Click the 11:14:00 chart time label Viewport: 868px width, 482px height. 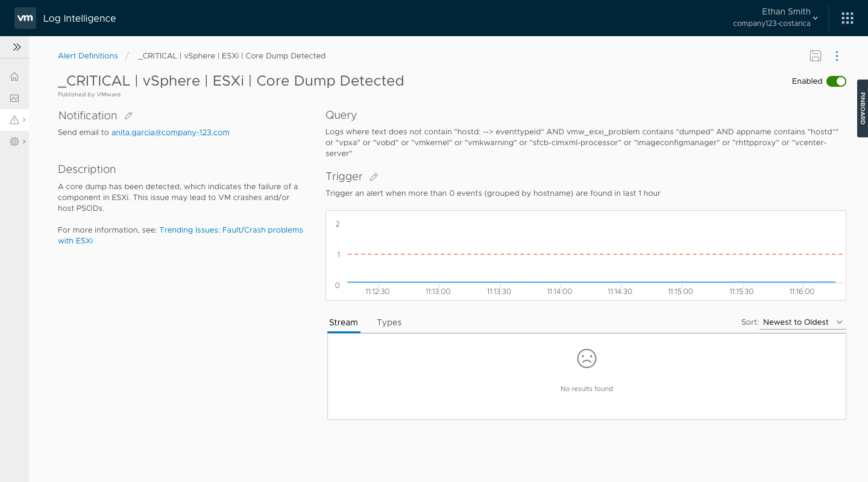559,291
